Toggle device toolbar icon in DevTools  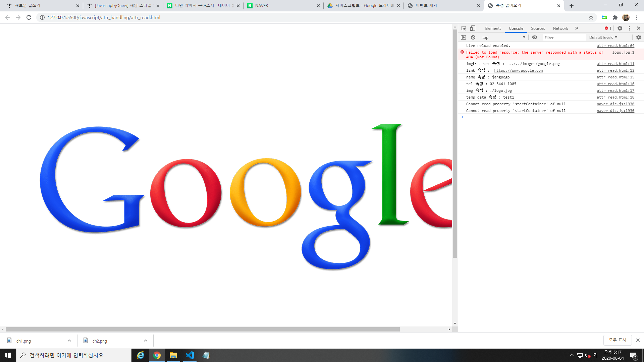click(x=473, y=28)
